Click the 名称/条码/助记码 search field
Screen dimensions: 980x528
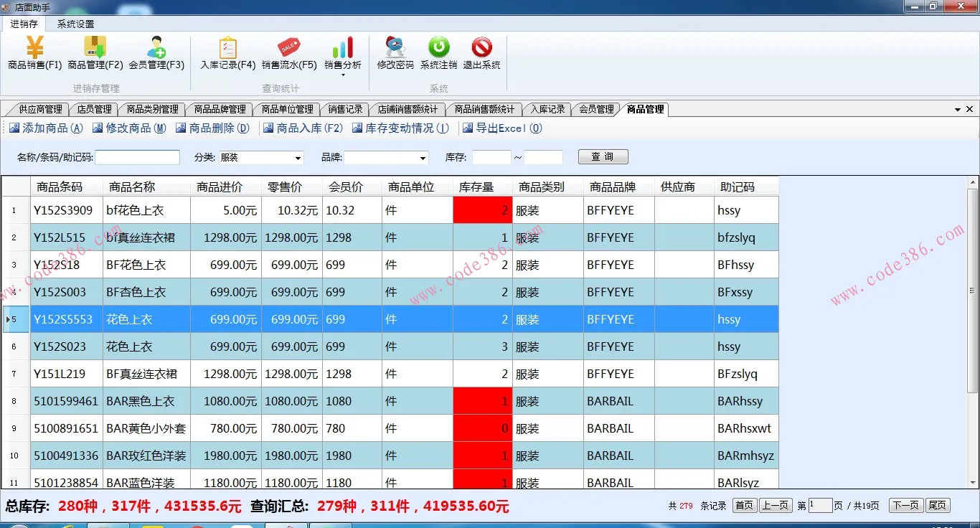[x=137, y=158]
